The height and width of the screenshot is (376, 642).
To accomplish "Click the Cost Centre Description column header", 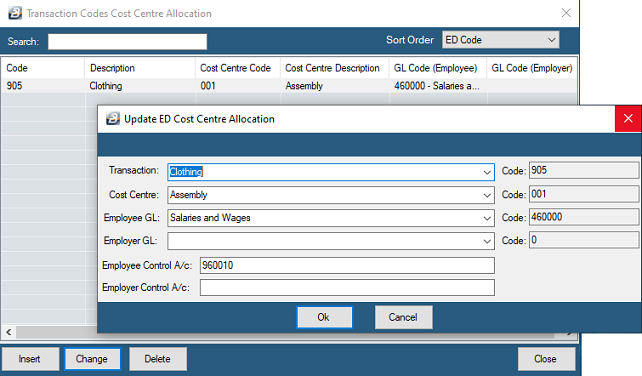I will [335, 68].
